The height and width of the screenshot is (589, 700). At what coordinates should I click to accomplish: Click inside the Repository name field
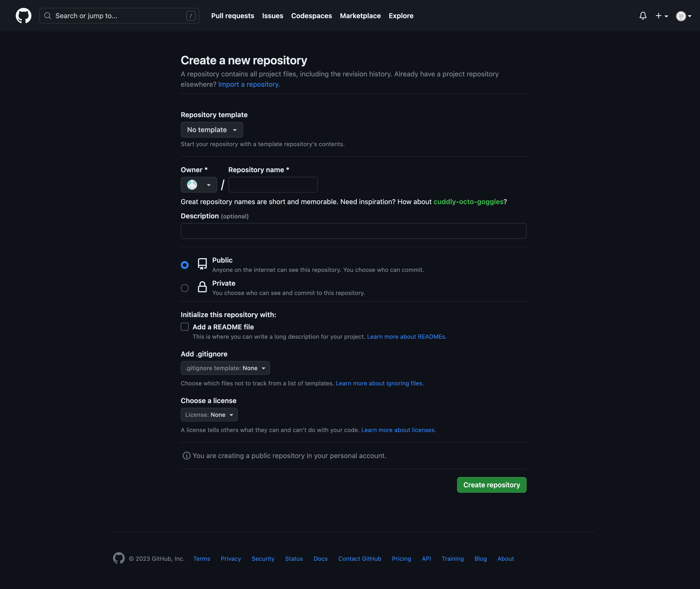pyautogui.click(x=273, y=185)
